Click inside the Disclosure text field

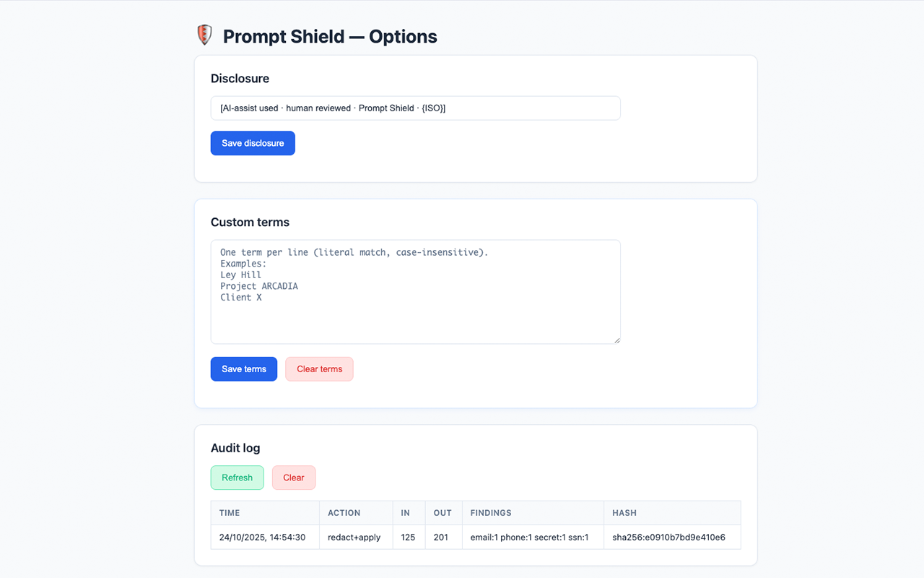[415, 108]
